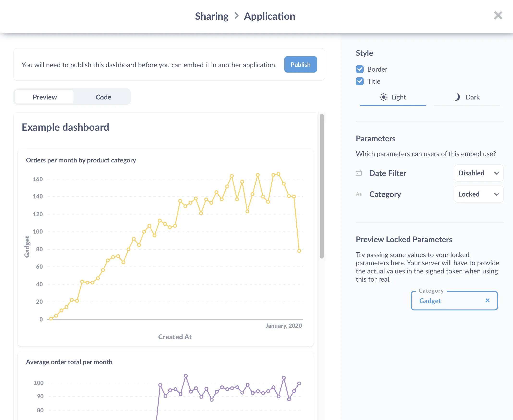Open the Category Locked dropdown
513x420 pixels.
(x=479, y=194)
